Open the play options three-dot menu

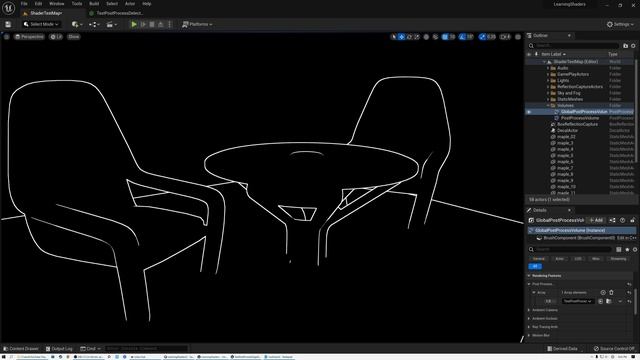click(170, 24)
